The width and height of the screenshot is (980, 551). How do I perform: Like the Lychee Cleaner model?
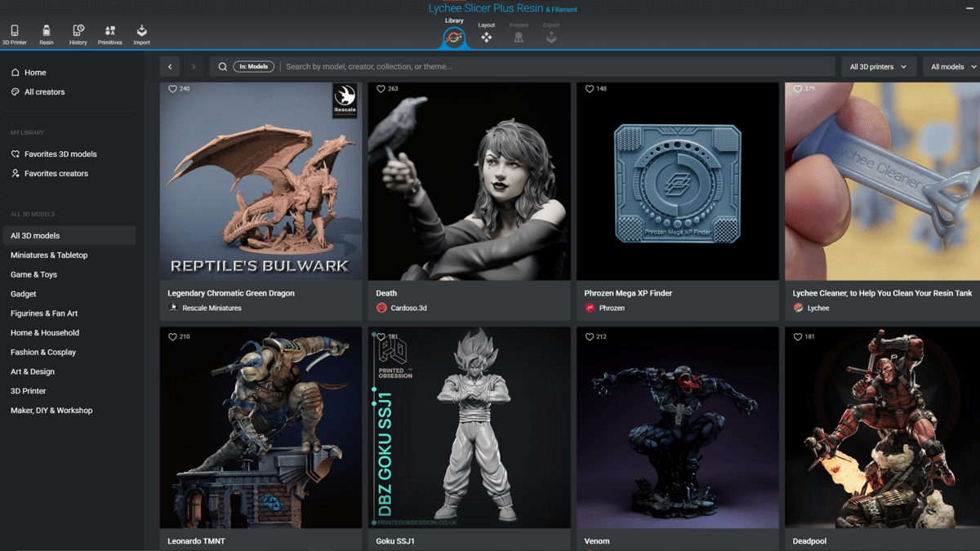(x=798, y=89)
